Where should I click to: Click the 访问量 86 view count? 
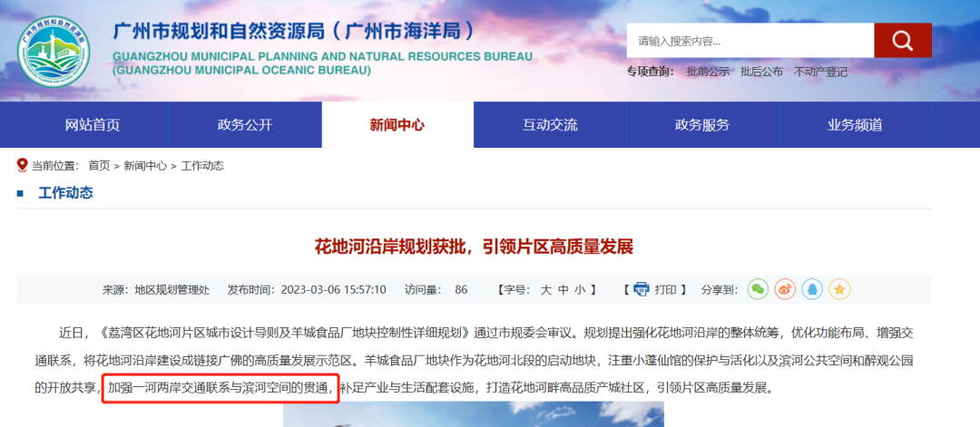pos(436,290)
